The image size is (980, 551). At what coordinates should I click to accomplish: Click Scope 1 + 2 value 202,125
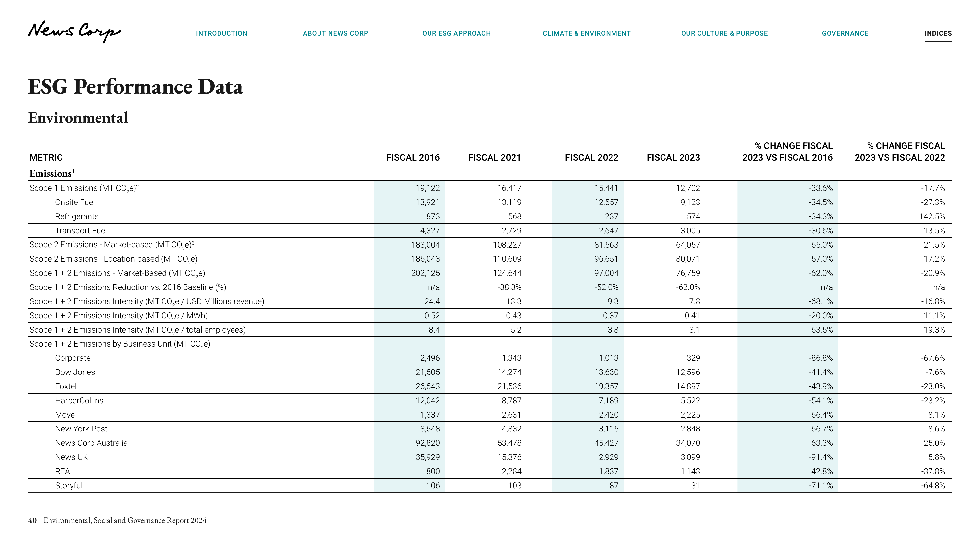(x=425, y=273)
